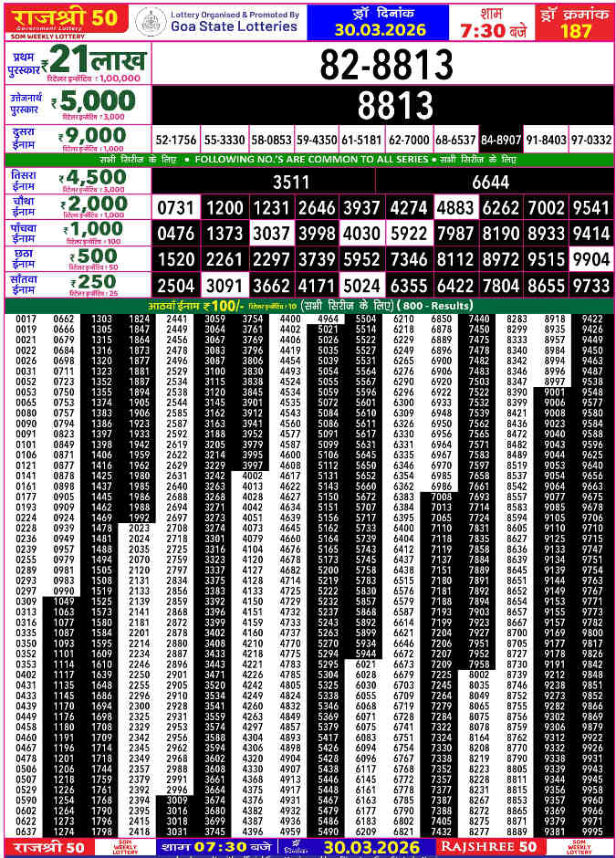Click the footer draw date 30.03.2026

(x=370, y=848)
